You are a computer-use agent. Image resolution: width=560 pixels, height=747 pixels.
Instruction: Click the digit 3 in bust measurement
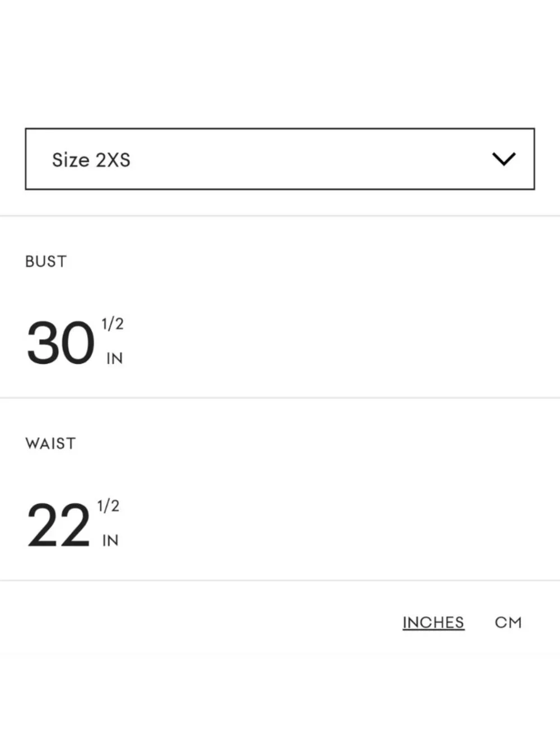click(x=43, y=342)
